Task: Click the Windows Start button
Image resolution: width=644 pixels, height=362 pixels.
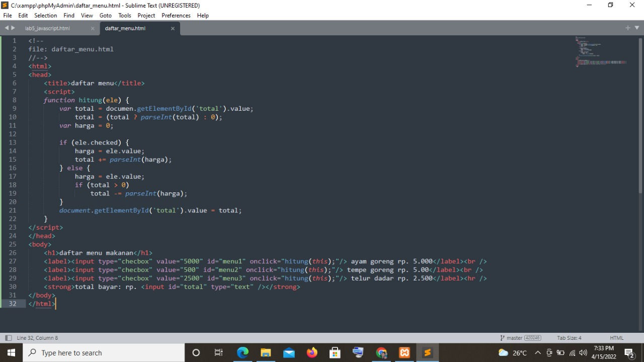Action: point(11,352)
